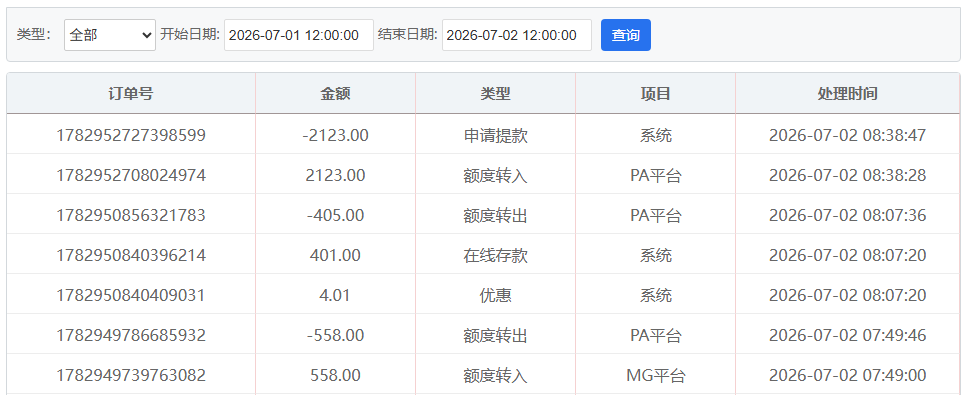Focus the 开始日期 input field
973x395 pixels.
coord(298,35)
